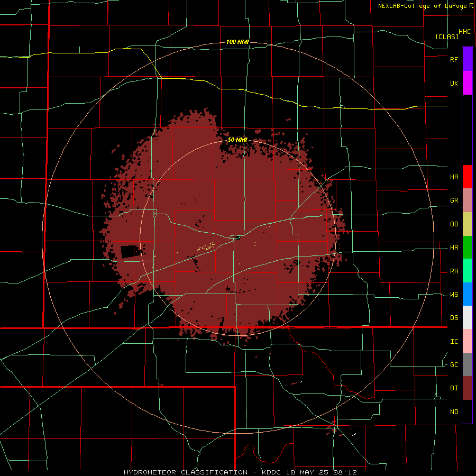Viewport: 476px width, 476px height.
Task: Click the HHC product label
Action: tap(465, 32)
